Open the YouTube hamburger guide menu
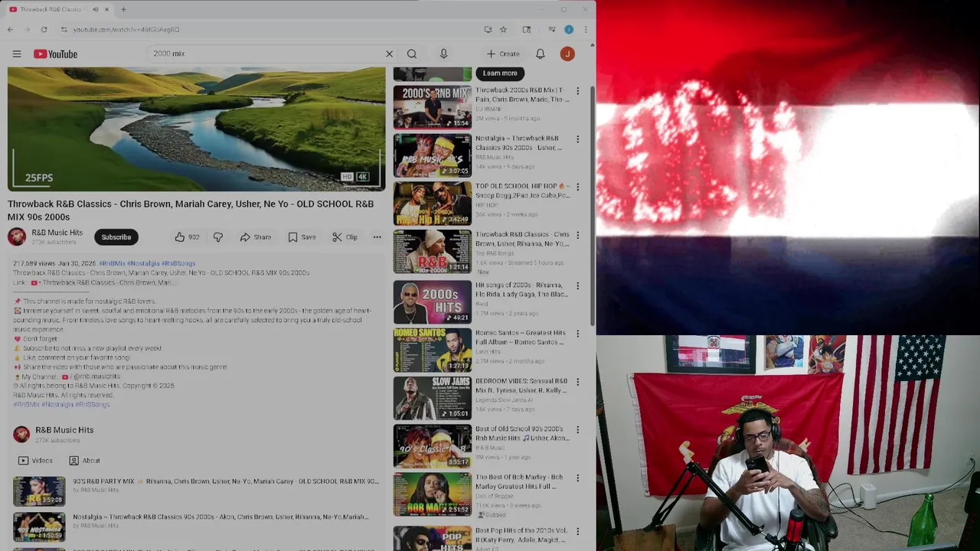Viewport: 980px width, 551px height. tap(17, 54)
